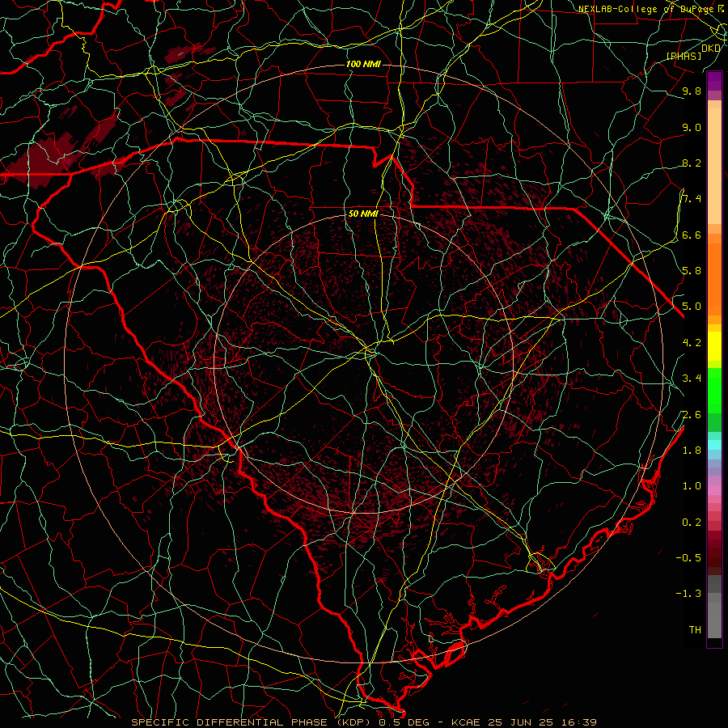Viewport: 728px width, 728px height.
Task: Click the -0.5 legend value
Action: click(688, 557)
